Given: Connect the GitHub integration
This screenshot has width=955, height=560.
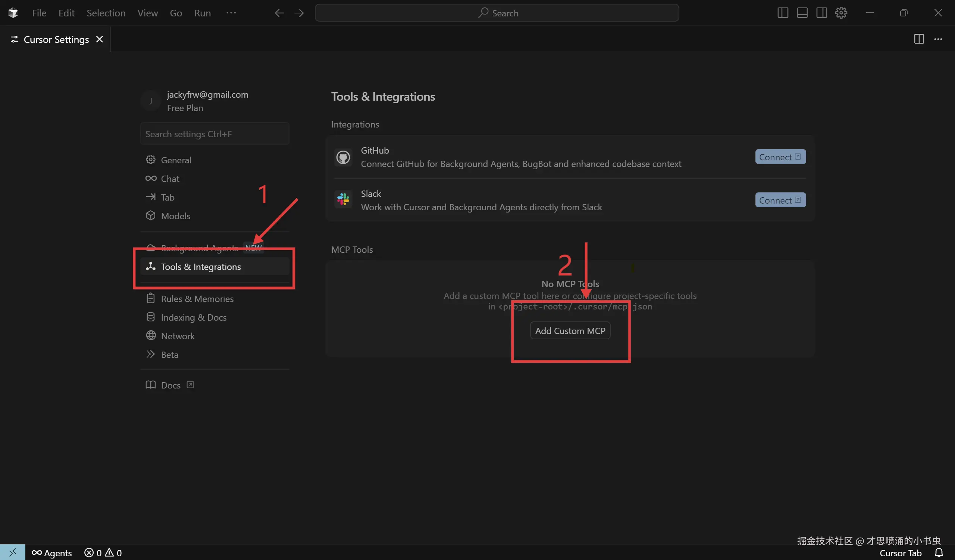Looking at the screenshot, I should (780, 157).
